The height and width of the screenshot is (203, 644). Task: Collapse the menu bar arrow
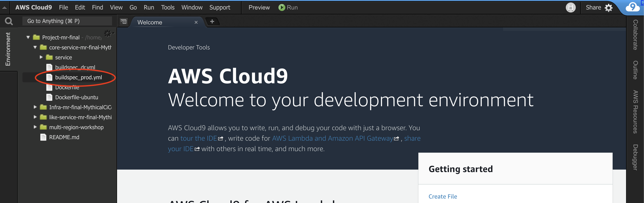[x=4, y=8]
